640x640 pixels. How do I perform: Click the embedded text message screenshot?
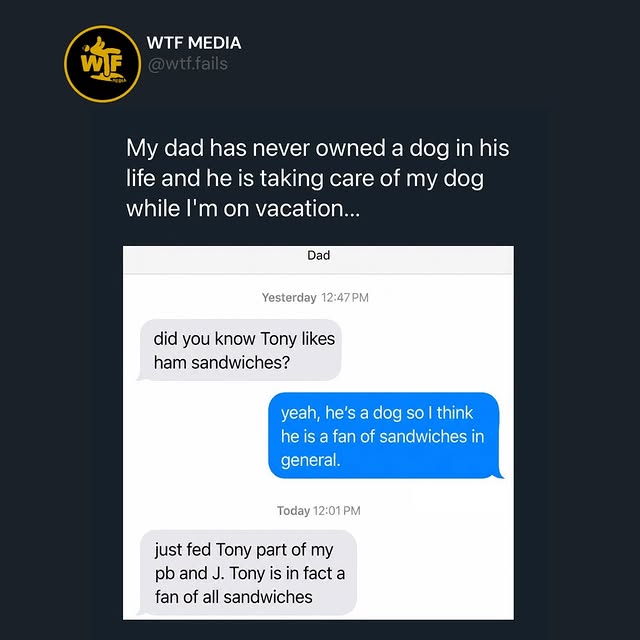click(x=318, y=433)
